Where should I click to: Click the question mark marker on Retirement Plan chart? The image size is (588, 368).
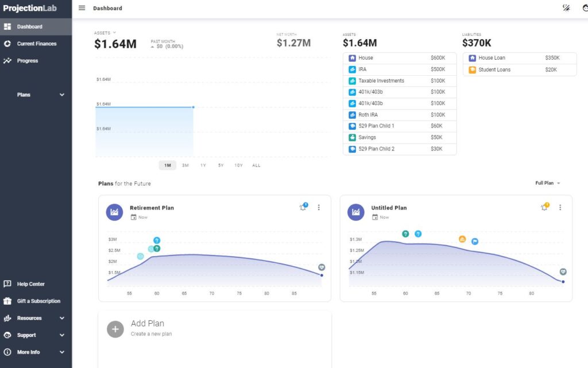(156, 239)
